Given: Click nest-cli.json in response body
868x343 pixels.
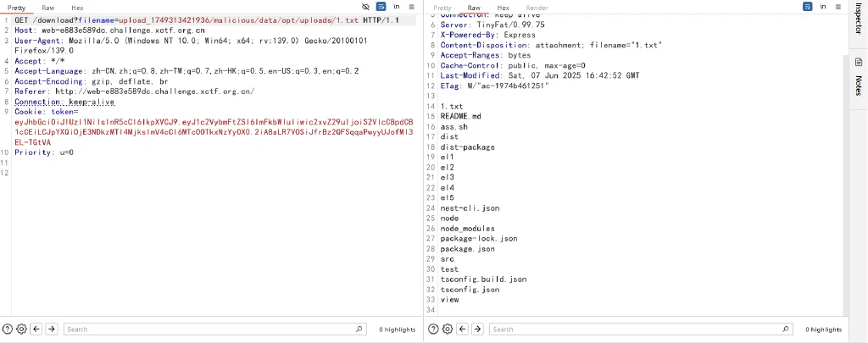Looking at the screenshot, I should coord(470,208).
